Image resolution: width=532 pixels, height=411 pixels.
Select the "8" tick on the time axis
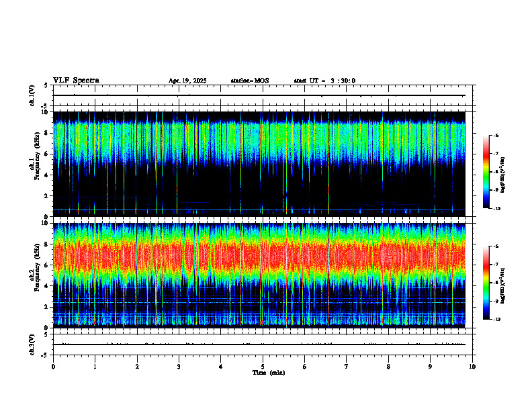coord(388,367)
